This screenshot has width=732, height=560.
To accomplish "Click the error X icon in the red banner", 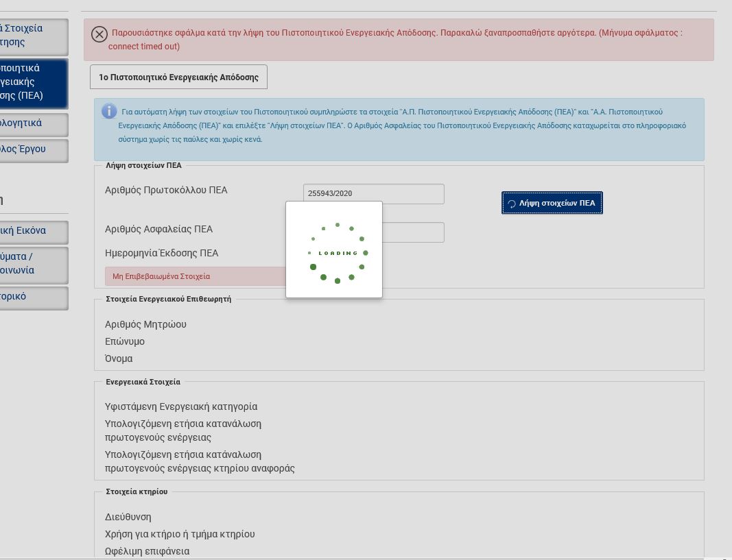I will click(99, 34).
